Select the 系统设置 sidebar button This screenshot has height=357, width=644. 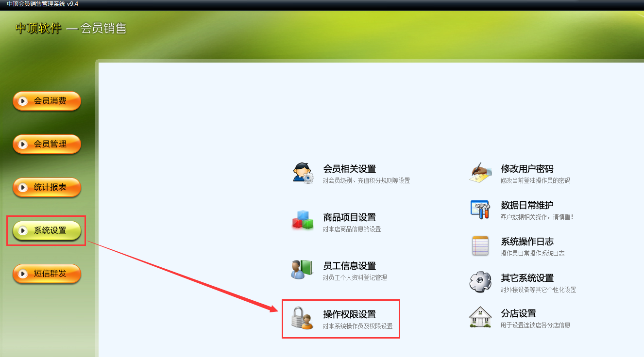point(47,231)
